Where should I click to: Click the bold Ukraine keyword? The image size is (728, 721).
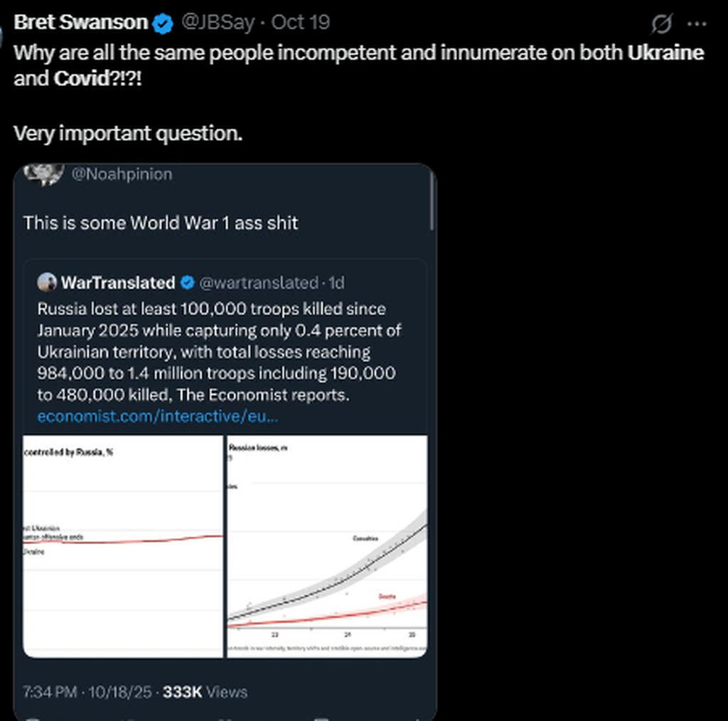point(665,53)
